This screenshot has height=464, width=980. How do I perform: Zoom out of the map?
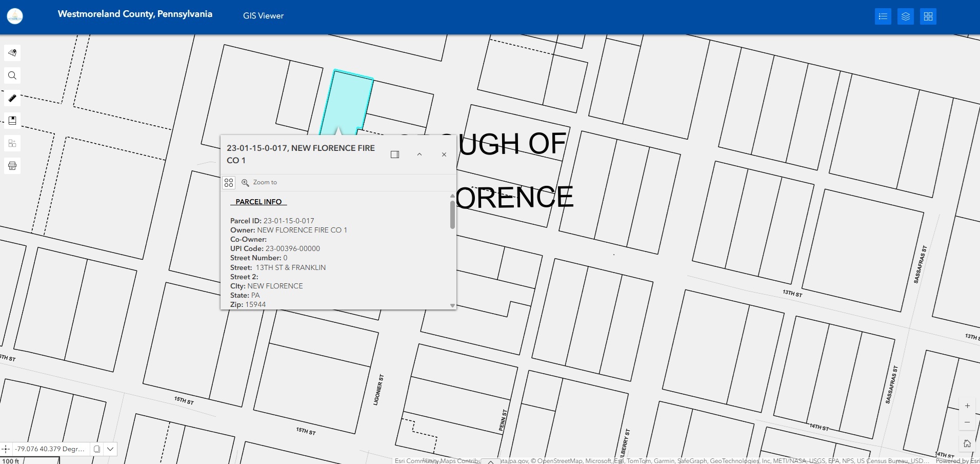click(967, 422)
